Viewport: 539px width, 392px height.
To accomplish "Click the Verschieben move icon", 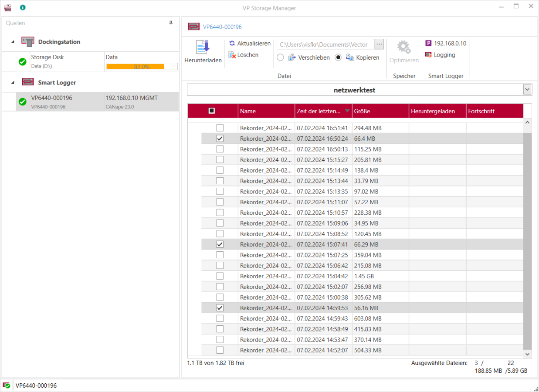I will (292, 57).
